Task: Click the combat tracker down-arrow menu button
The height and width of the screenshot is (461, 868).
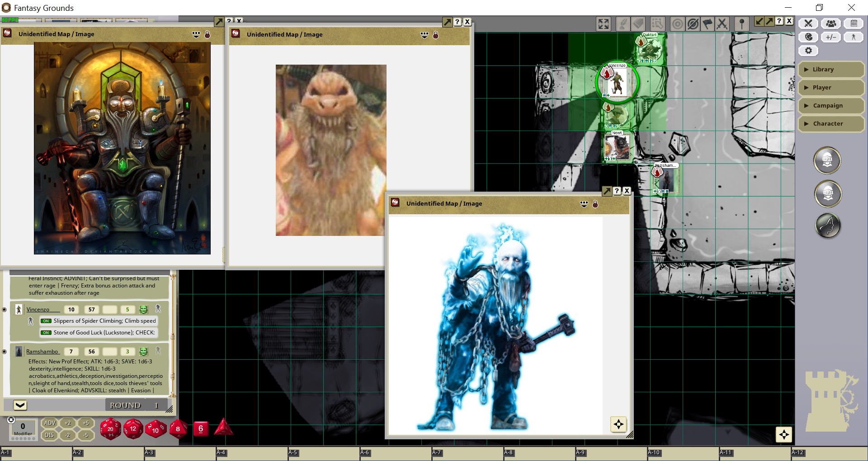Action: 20,405
